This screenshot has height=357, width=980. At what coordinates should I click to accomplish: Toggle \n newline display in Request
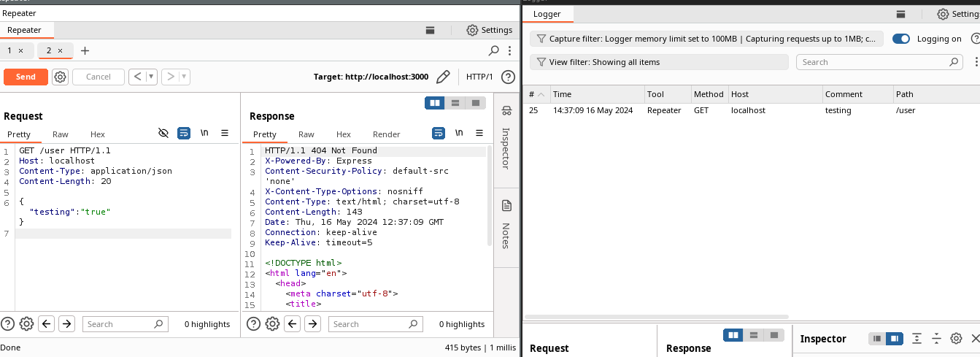(x=205, y=134)
